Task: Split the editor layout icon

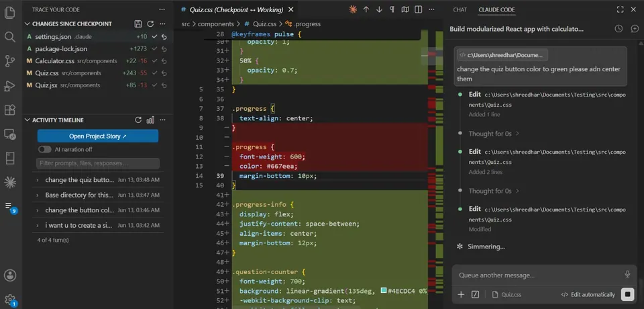Action: (x=418, y=9)
